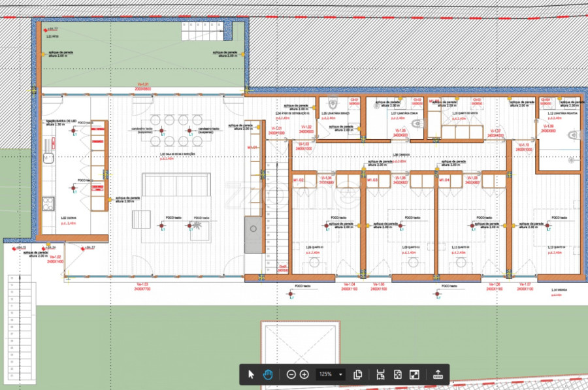Click the kitchen stove with four burners
The width and height of the screenshot is (588, 390).
(x=47, y=203)
